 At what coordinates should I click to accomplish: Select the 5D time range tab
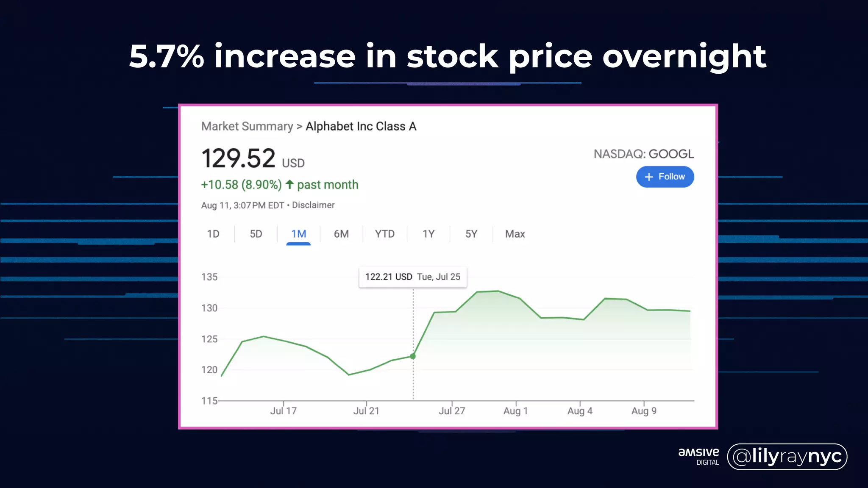point(256,234)
